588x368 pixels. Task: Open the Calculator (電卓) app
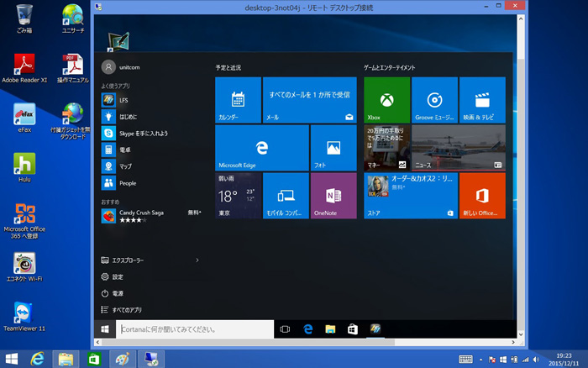tap(150, 150)
